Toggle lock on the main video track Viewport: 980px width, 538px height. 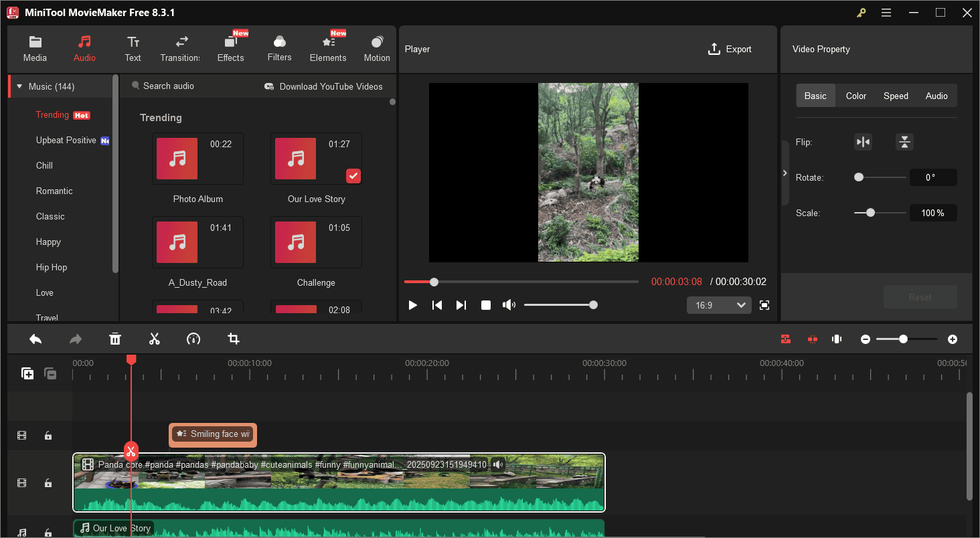48,482
